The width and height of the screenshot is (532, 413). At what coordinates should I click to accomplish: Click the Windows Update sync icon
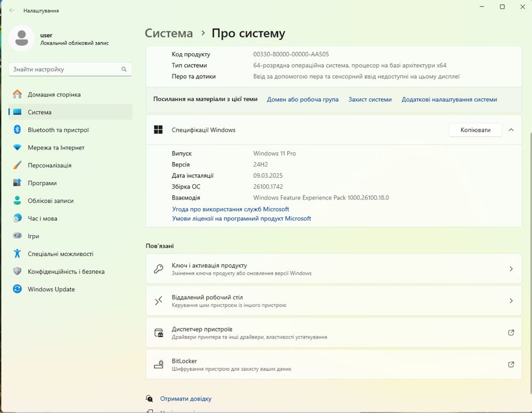click(17, 289)
